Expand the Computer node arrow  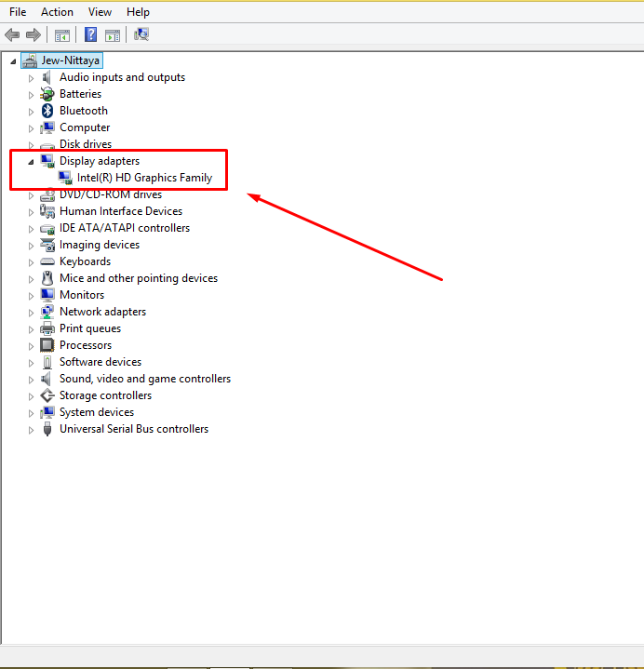(x=31, y=128)
